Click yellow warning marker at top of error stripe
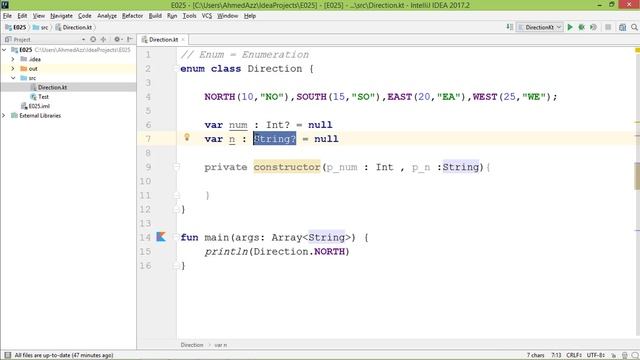 point(637,50)
